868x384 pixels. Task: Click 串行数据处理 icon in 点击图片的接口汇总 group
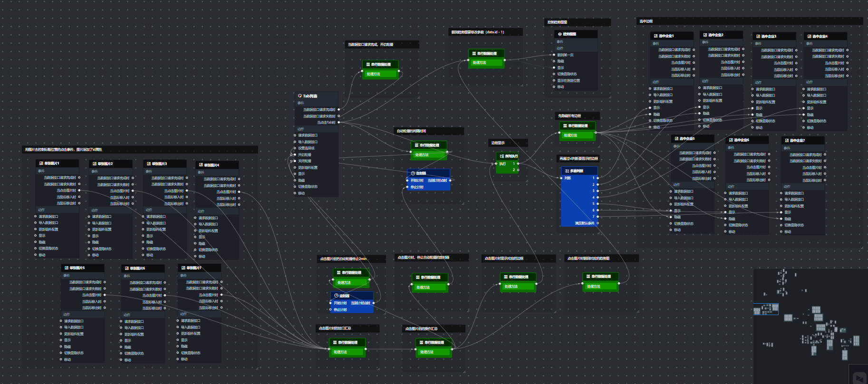pos(335,342)
